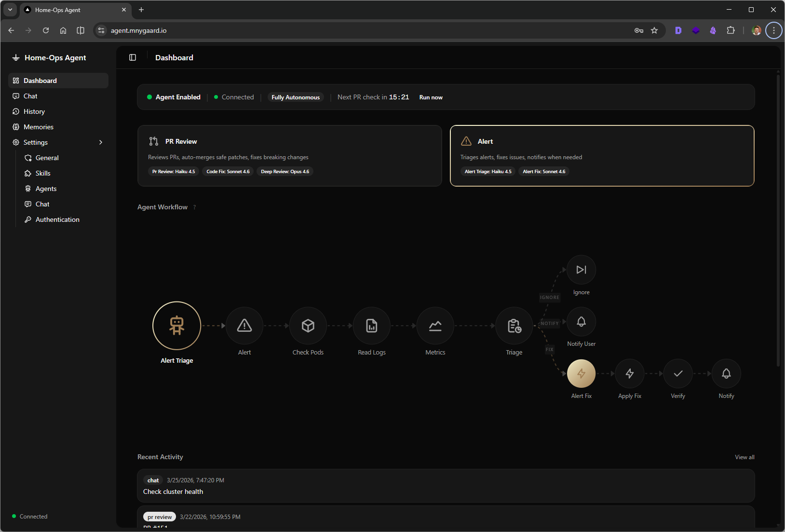Click the Home-Ops Agent logo icon
The width and height of the screenshot is (785, 532).
pyautogui.click(x=16, y=57)
